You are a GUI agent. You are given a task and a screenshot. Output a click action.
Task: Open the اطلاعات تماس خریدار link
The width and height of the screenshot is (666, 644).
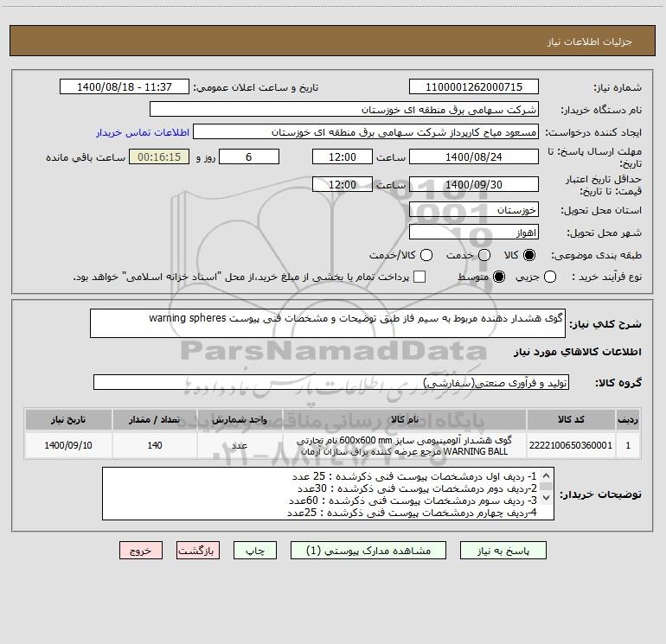pos(143,132)
